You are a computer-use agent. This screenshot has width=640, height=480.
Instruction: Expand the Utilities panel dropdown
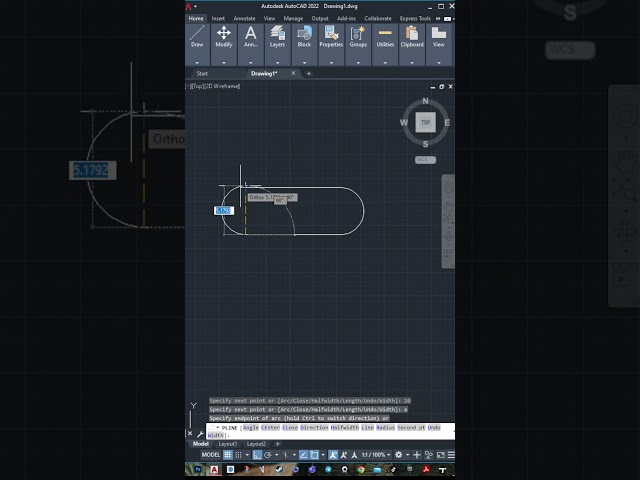click(x=385, y=63)
